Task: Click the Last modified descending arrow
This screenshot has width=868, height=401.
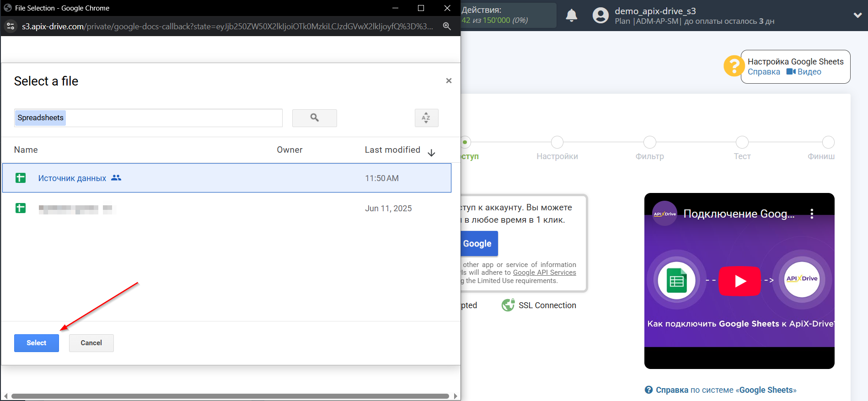Action: point(431,153)
